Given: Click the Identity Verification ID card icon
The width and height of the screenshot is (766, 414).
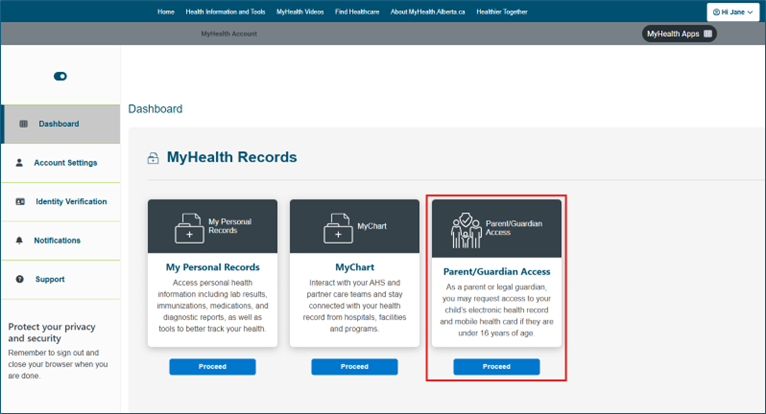Looking at the screenshot, I should 20,202.
